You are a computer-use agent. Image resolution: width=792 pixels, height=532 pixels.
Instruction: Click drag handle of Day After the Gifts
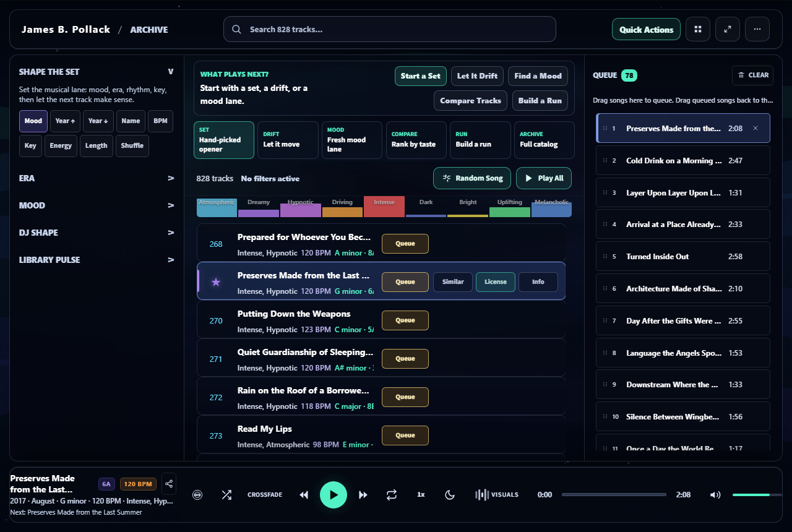click(605, 320)
